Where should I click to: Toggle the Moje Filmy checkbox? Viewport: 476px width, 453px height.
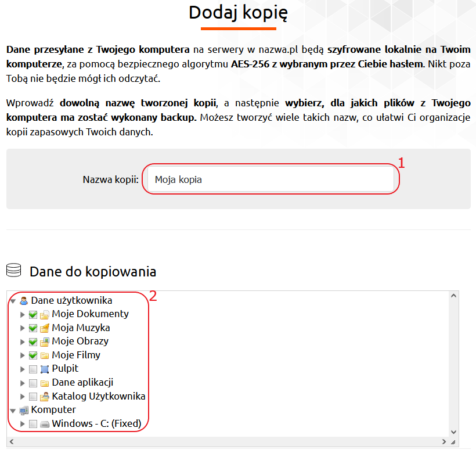click(x=33, y=355)
